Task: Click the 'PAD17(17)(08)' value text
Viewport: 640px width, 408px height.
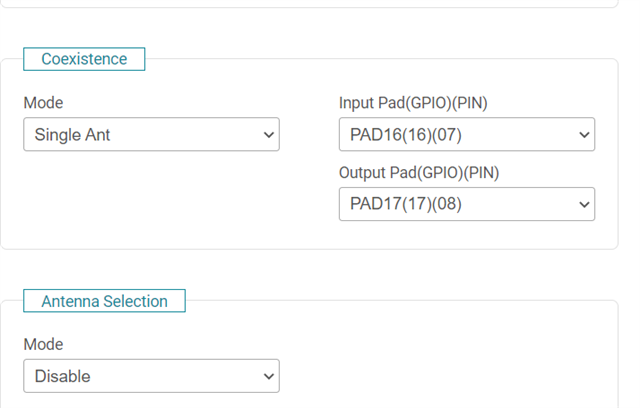Action: [x=406, y=204]
